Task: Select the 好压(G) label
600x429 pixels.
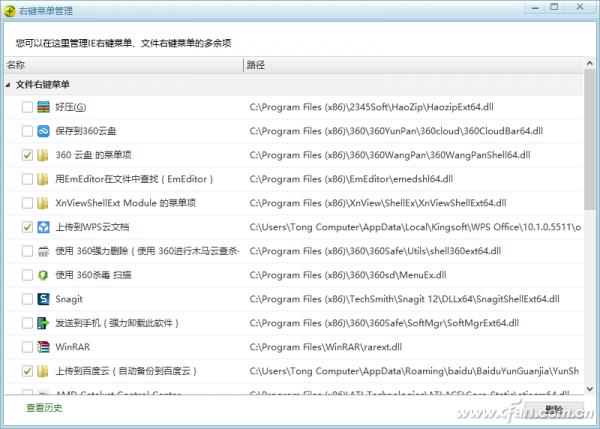Action: (x=71, y=107)
